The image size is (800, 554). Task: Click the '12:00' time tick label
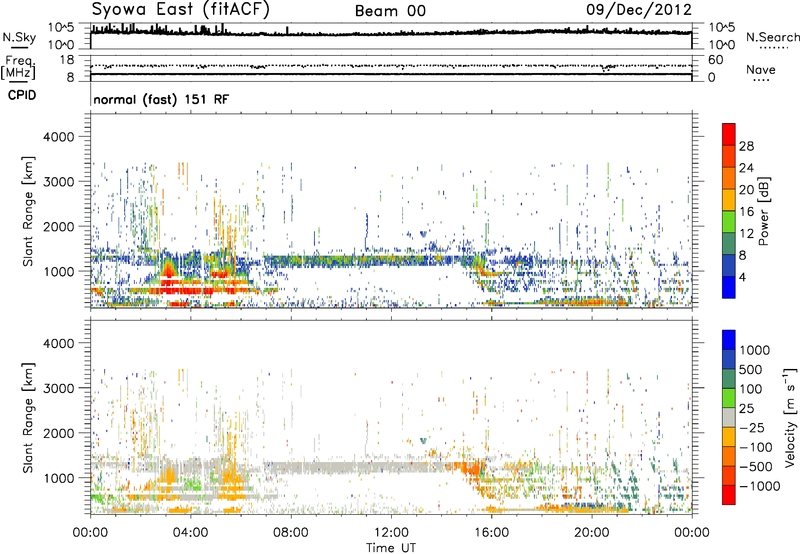click(391, 533)
